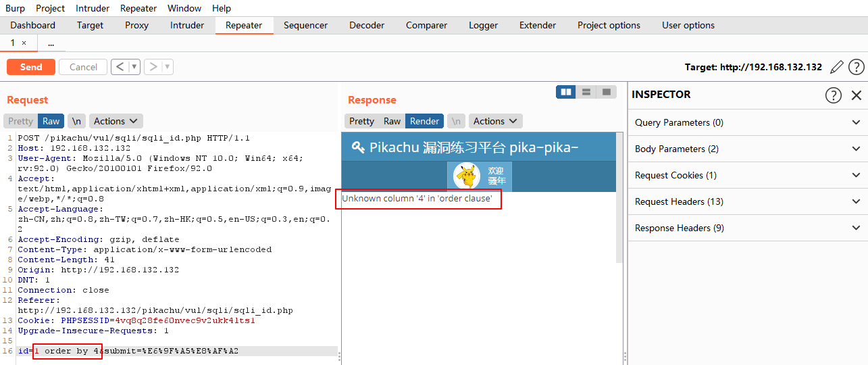Switch to Project options tab
The image size is (868, 365).
[x=609, y=25]
